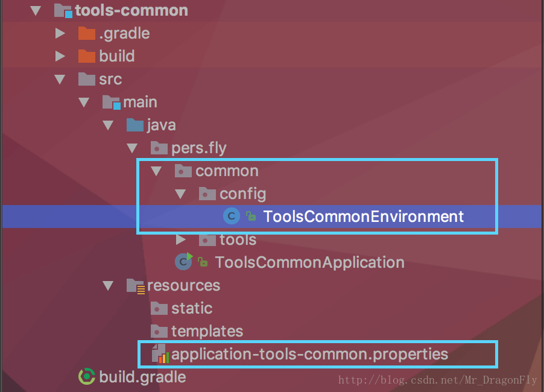Select the common package label
Viewport: 544px width, 392px height.
pyautogui.click(x=227, y=171)
